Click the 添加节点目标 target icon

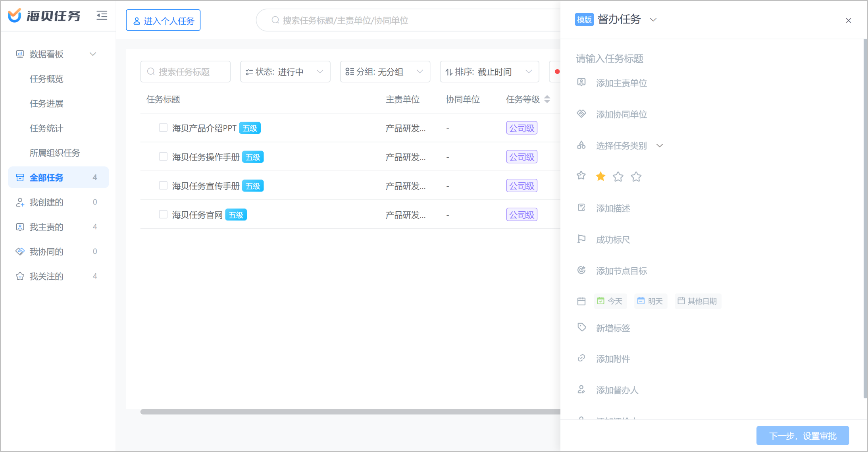[581, 270]
